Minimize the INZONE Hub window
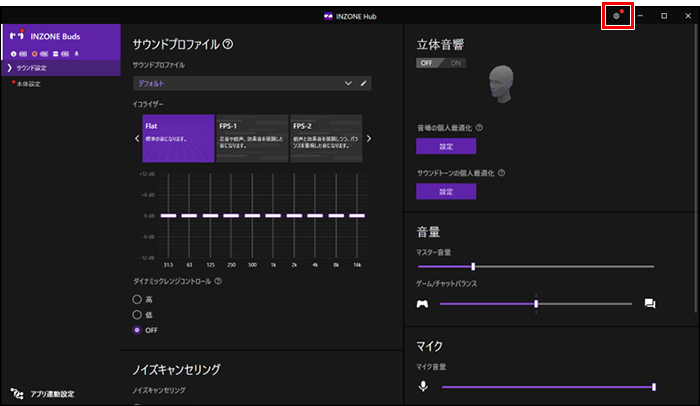The height and width of the screenshot is (406, 700). tap(640, 16)
